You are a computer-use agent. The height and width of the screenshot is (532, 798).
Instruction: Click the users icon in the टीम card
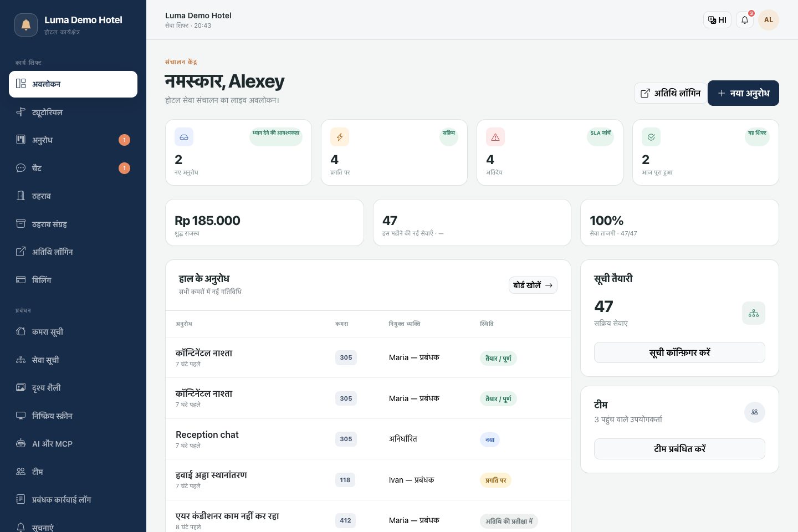[755, 412]
